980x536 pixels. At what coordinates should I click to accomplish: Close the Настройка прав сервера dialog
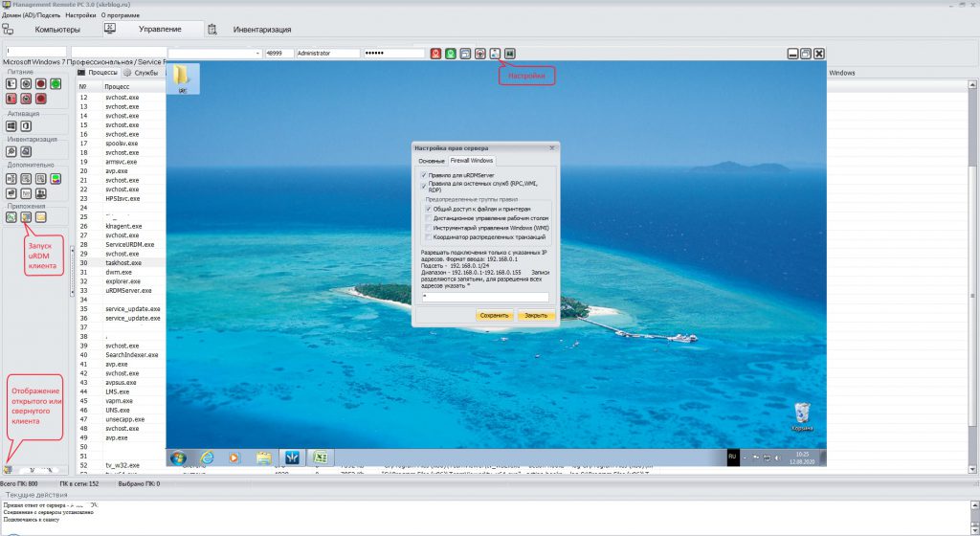[552, 148]
